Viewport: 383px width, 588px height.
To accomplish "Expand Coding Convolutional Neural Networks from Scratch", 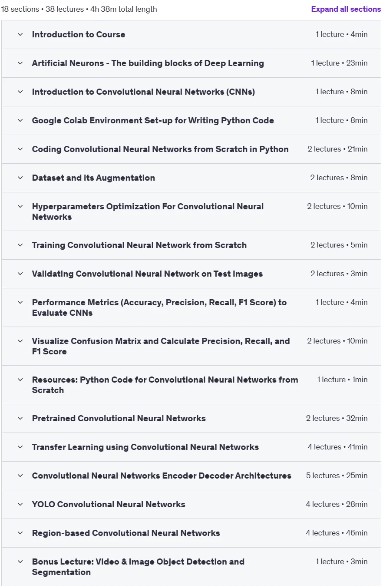I will pos(160,149).
